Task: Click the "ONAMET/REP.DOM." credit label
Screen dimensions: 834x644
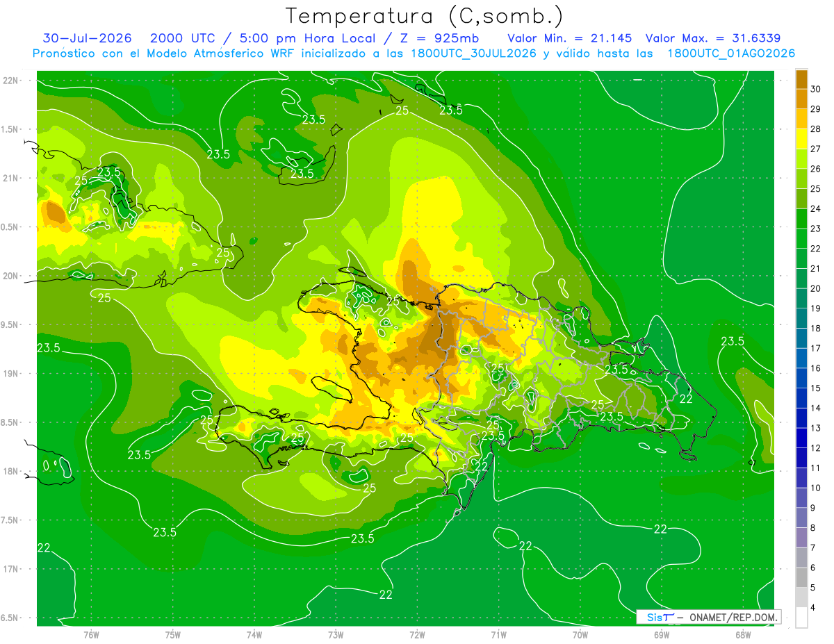Action: pos(733,617)
